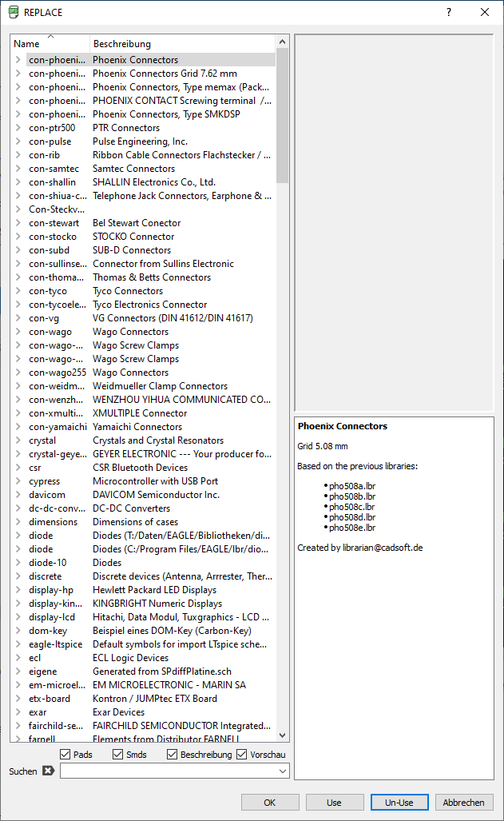Click description 'Phoenix Connectors, Type SMKDSP'

pos(166,114)
